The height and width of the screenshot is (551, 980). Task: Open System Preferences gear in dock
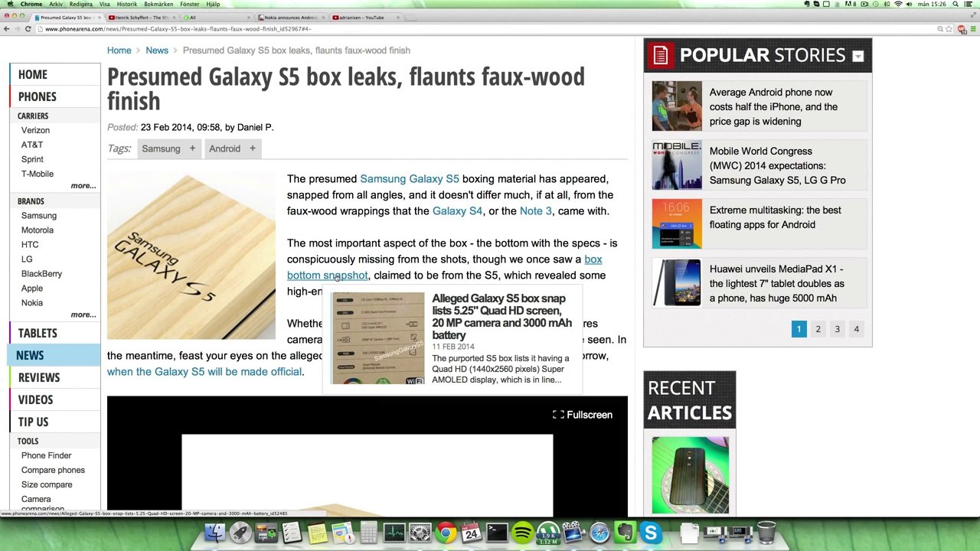click(420, 532)
